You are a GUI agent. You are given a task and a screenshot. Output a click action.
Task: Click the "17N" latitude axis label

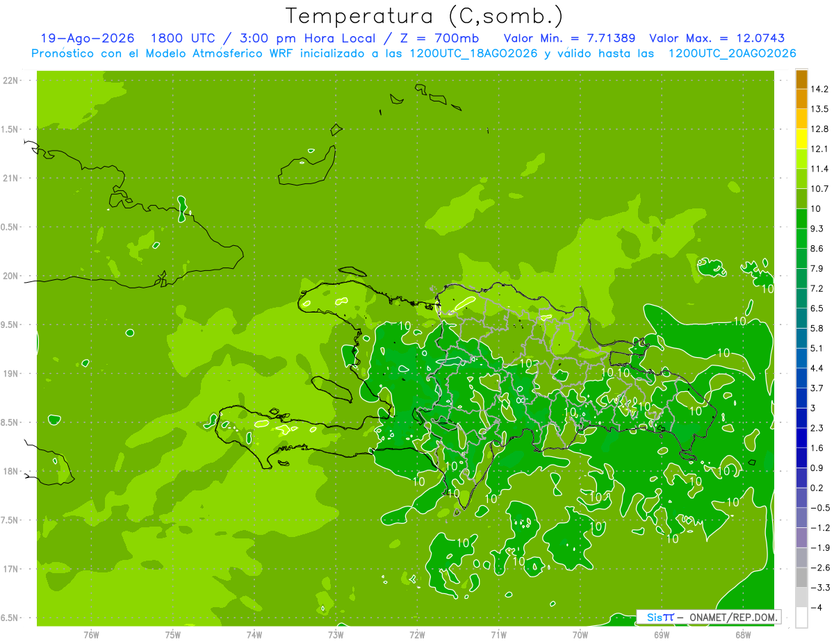click(x=10, y=569)
